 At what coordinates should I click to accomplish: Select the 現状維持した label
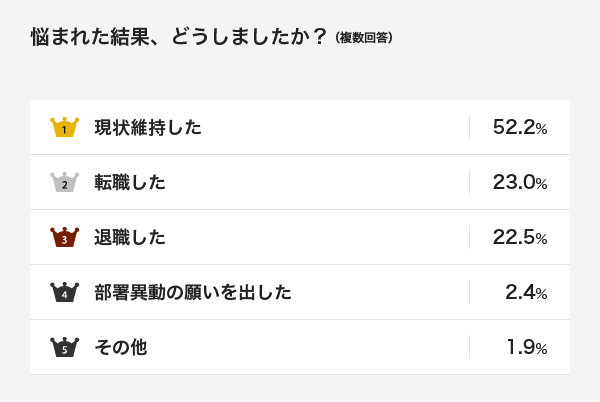pyautogui.click(x=148, y=127)
